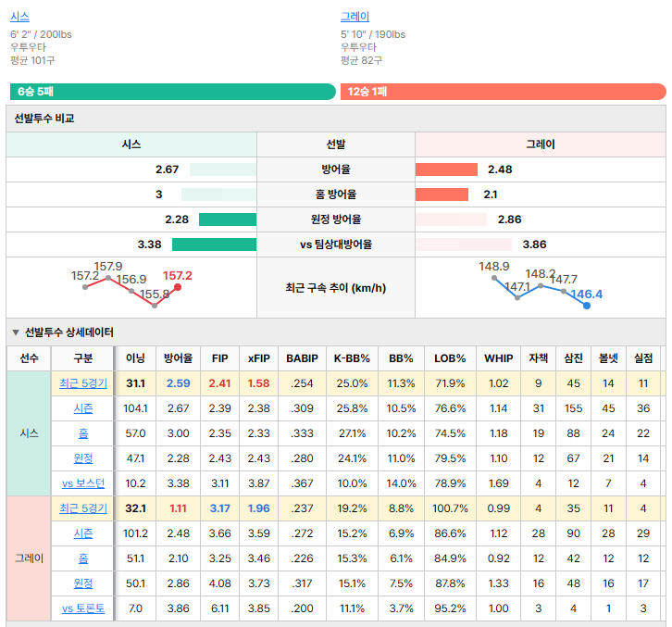Click 시스 green vs 팀상대방어율 bar
The width and height of the screenshot is (672, 627).
tap(215, 245)
